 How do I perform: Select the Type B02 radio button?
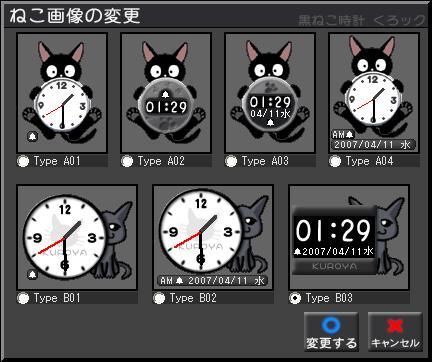tap(159, 298)
